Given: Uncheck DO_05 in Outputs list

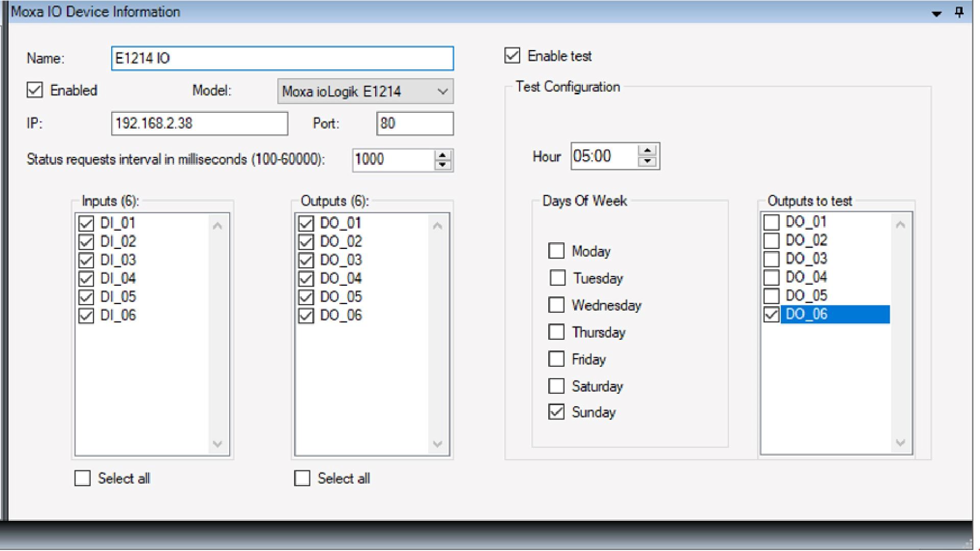Looking at the screenshot, I should pyautogui.click(x=306, y=297).
